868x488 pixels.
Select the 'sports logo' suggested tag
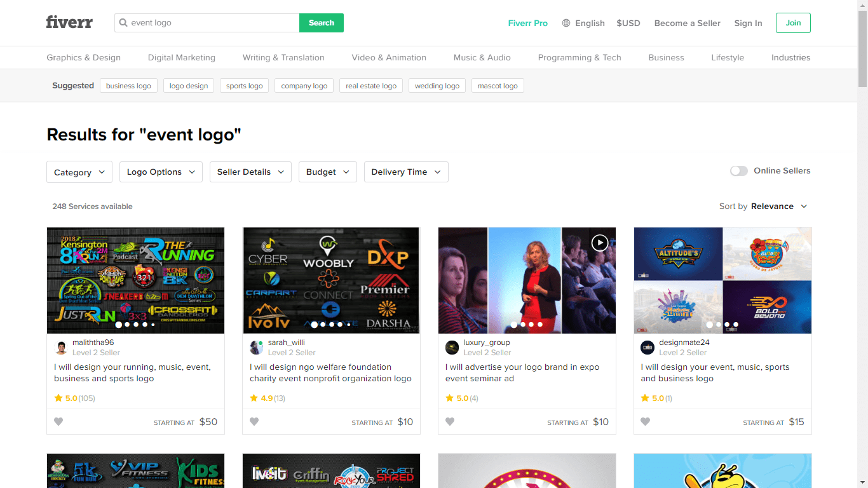pos(245,86)
